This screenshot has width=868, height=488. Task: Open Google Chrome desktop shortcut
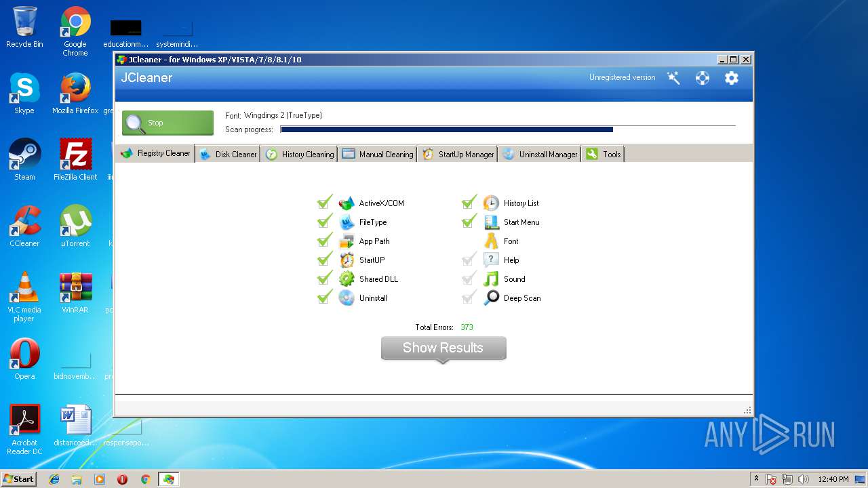pyautogui.click(x=75, y=31)
